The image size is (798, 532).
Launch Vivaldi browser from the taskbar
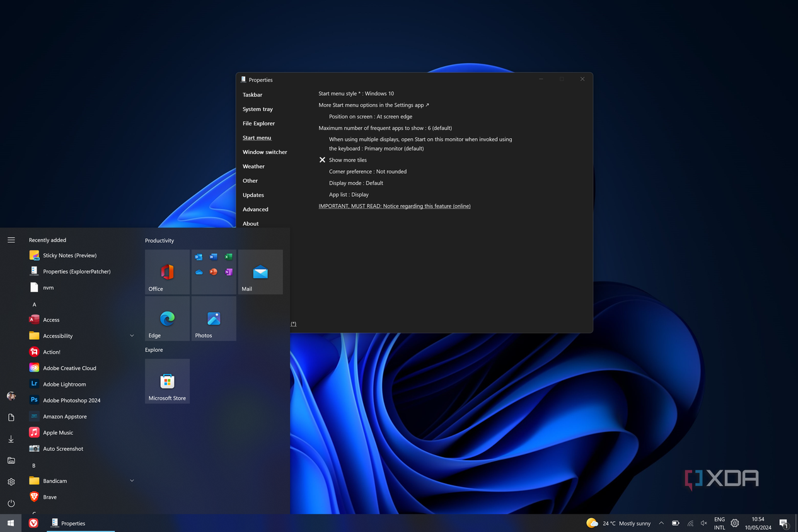point(33,523)
